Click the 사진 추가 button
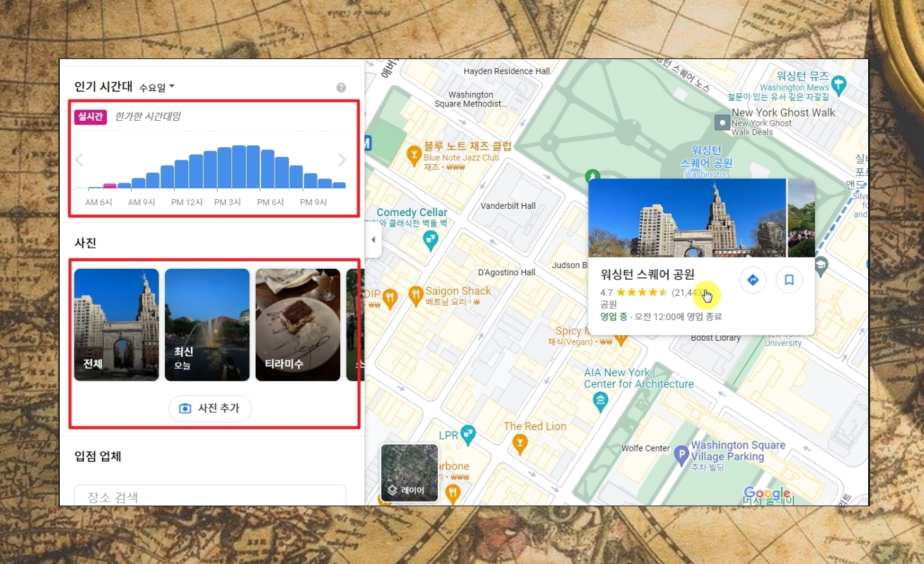The height and width of the screenshot is (564, 924). [210, 408]
